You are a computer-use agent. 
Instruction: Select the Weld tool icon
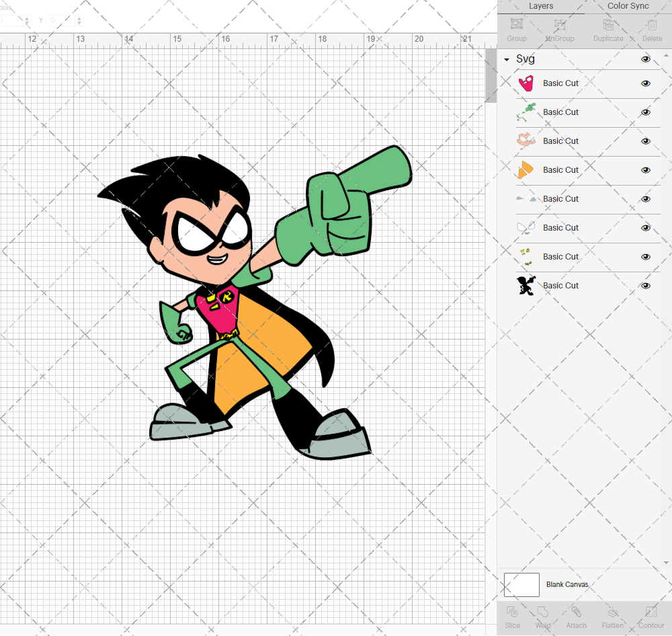click(x=542, y=612)
